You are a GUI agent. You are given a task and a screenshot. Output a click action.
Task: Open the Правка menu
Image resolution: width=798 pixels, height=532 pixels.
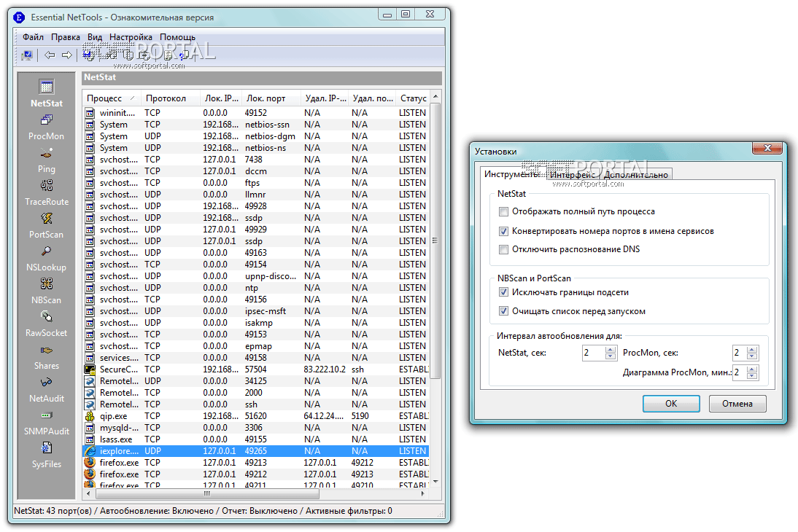[x=65, y=37]
